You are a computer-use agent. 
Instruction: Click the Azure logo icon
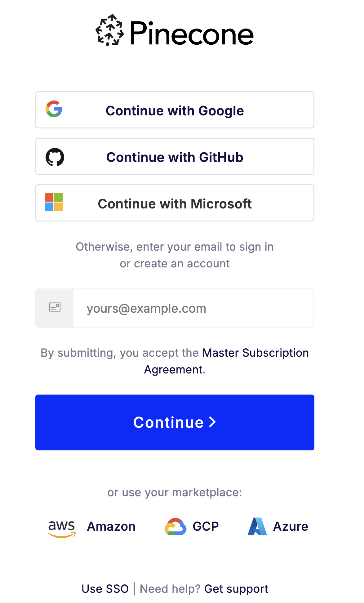[x=257, y=527]
